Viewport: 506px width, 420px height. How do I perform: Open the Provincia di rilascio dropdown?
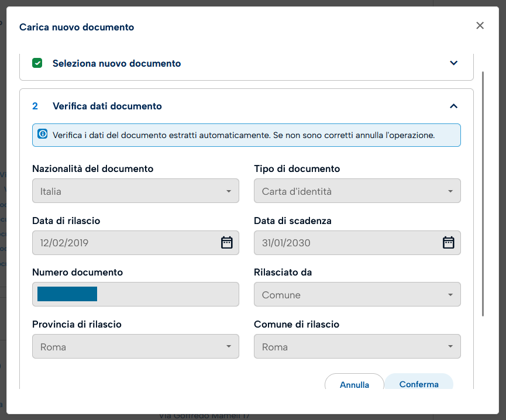(135, 347)
